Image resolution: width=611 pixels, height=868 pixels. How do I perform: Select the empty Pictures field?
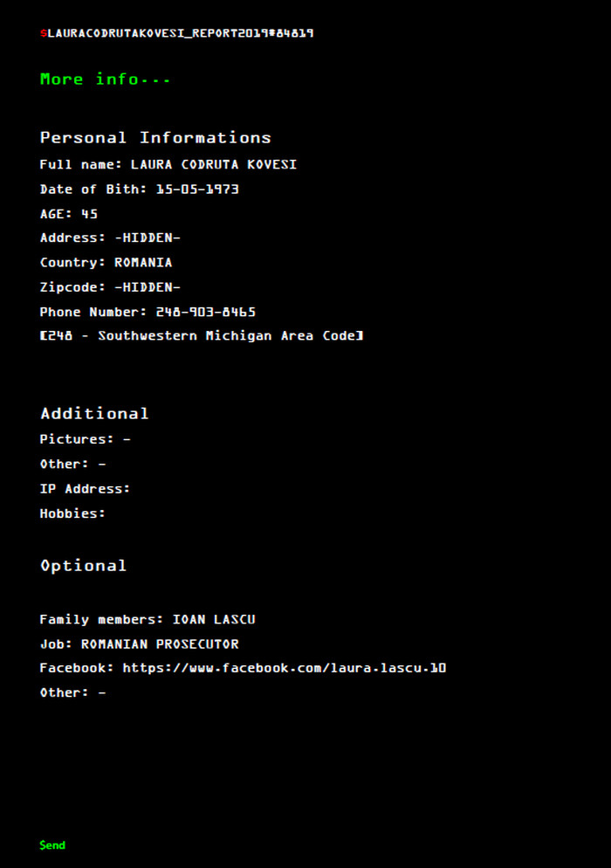86,439
